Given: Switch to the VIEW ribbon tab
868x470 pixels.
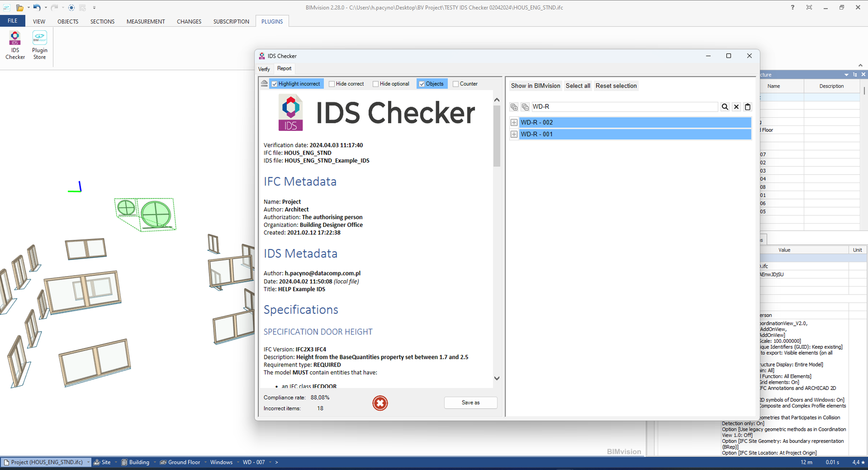Looking at the screenshot, I should pos(39,22).
